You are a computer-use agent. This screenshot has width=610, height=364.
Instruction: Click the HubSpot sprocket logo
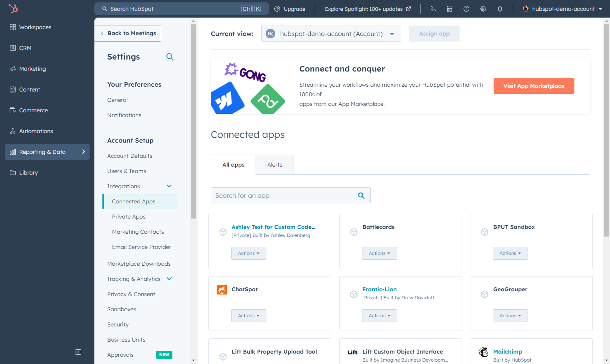pos(13,8)
